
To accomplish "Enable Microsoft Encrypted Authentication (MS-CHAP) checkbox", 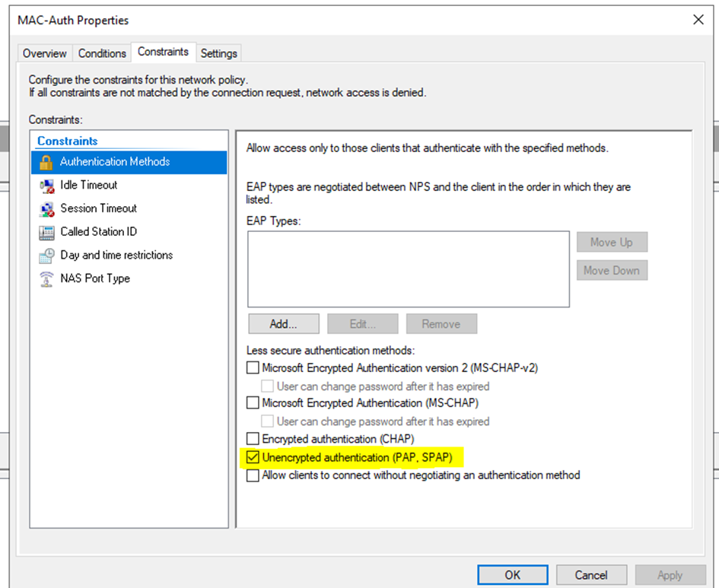I will [x=253, y=403].
